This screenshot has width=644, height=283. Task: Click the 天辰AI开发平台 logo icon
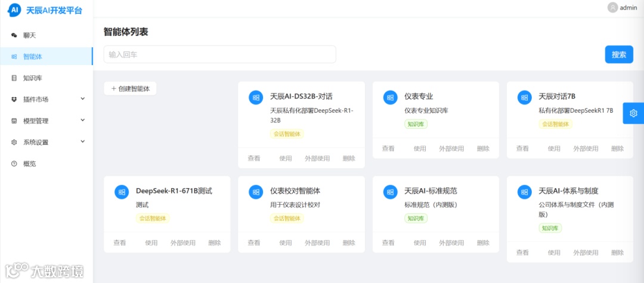pos(14,10)
